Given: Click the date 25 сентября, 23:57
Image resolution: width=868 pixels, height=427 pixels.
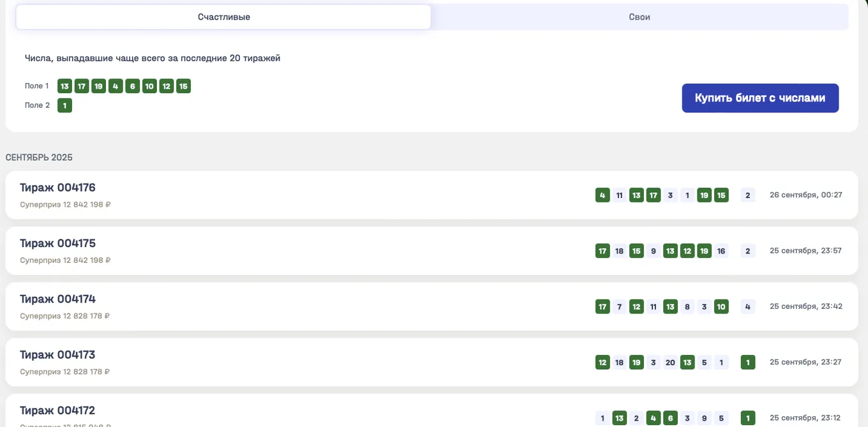Looking at the screenshot, I should click(x=806, y=250).
